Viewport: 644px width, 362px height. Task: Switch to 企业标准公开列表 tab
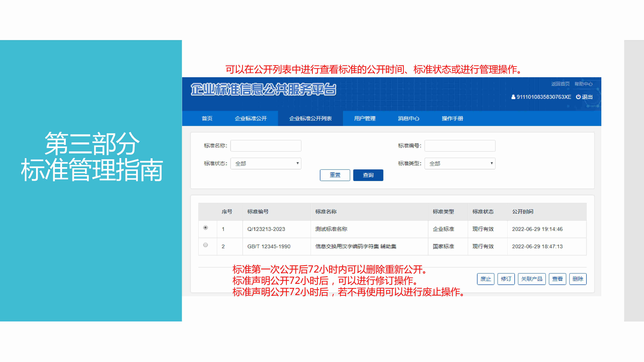point(310,118)
